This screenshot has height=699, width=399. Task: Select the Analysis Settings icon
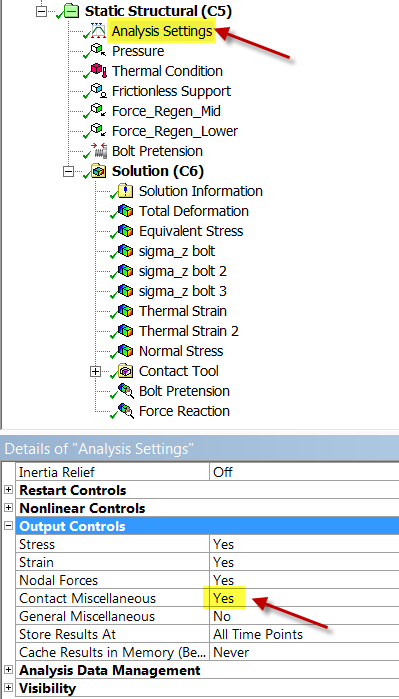click(x=98, y=32)
